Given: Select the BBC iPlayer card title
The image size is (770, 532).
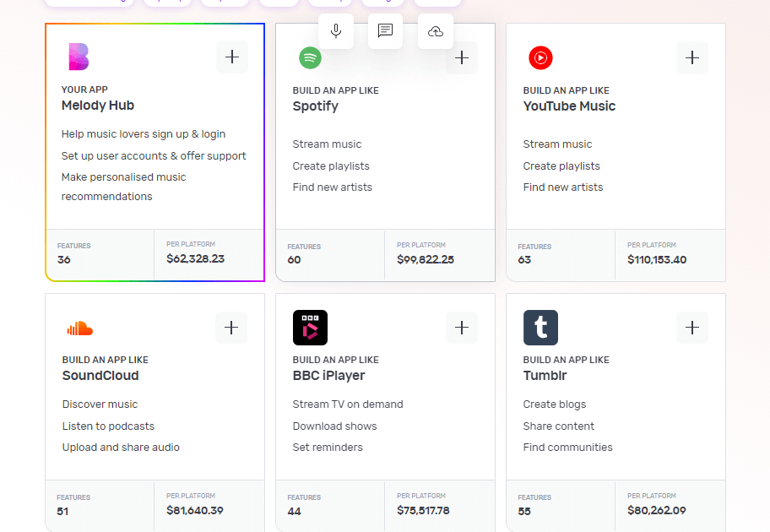Looking at the screenshot, I should tap(328, 375).
